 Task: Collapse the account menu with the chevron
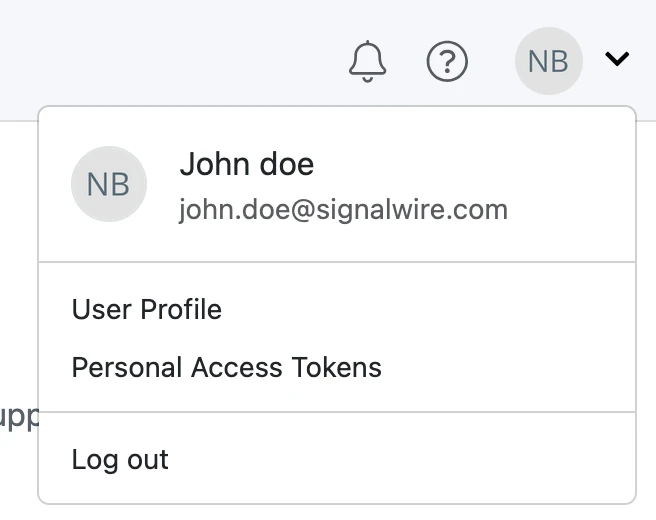(x=617, y=60)
